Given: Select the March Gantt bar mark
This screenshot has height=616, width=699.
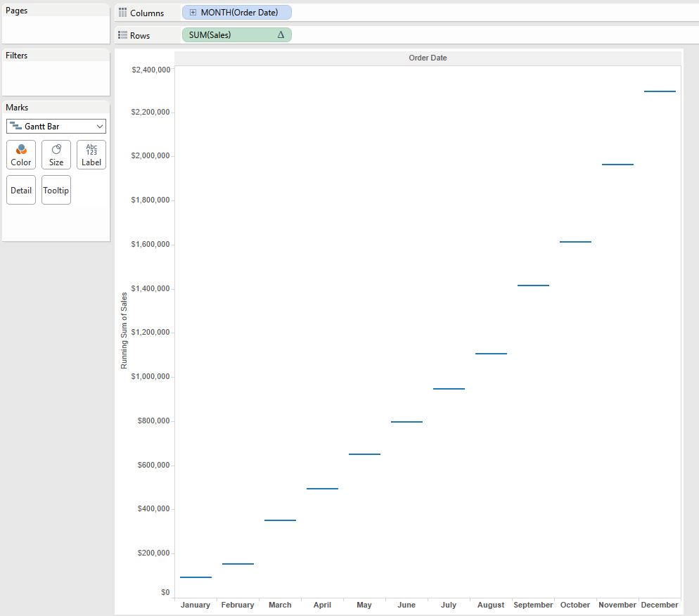Looking at the screenshot, I should click(x=280, y=520).
